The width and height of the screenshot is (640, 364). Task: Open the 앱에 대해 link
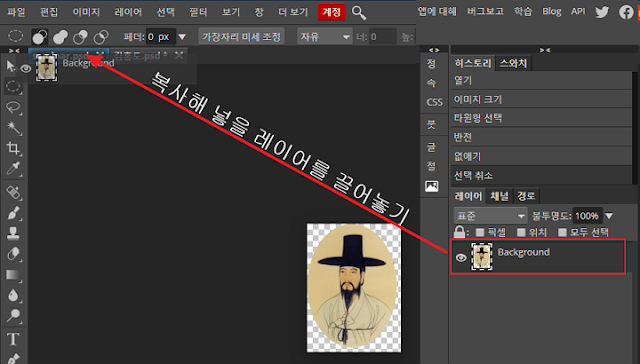(437, 11)
